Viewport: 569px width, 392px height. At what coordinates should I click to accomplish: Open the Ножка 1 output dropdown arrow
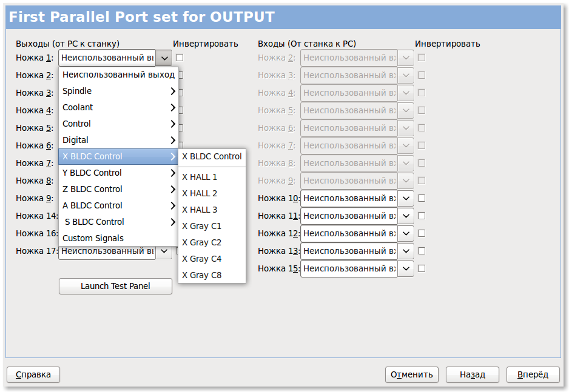164,58
